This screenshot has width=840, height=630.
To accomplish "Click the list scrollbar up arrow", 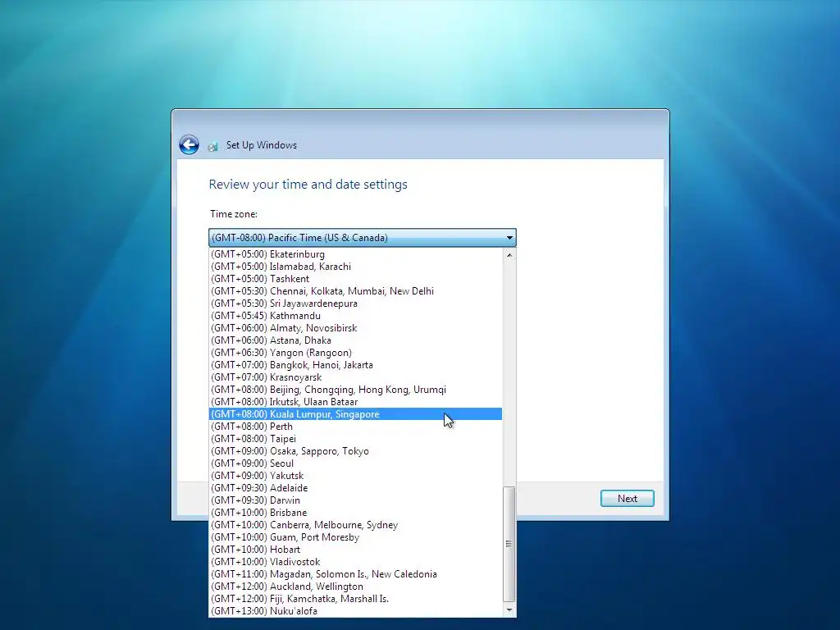I will pos(509,255).
